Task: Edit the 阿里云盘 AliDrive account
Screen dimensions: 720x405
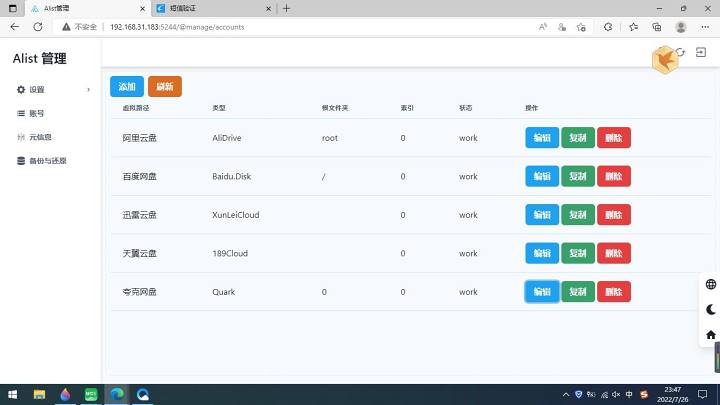Action: [x=542, y=138]
